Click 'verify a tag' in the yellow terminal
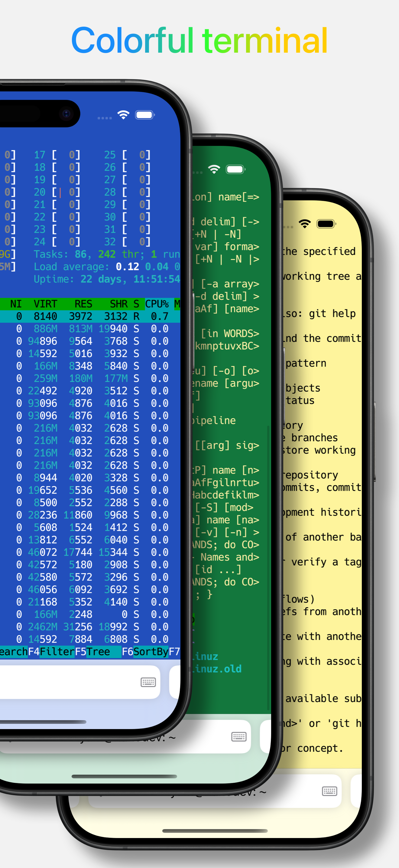The width and height of the screenshot is (399, 868). (x=326, y=562)
